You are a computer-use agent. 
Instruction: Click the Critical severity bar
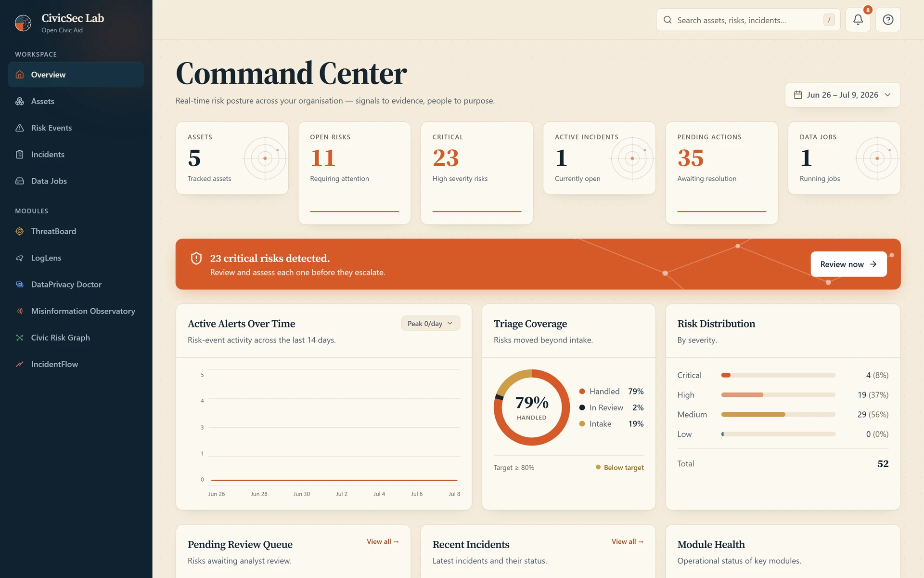(x=778, y=375)
